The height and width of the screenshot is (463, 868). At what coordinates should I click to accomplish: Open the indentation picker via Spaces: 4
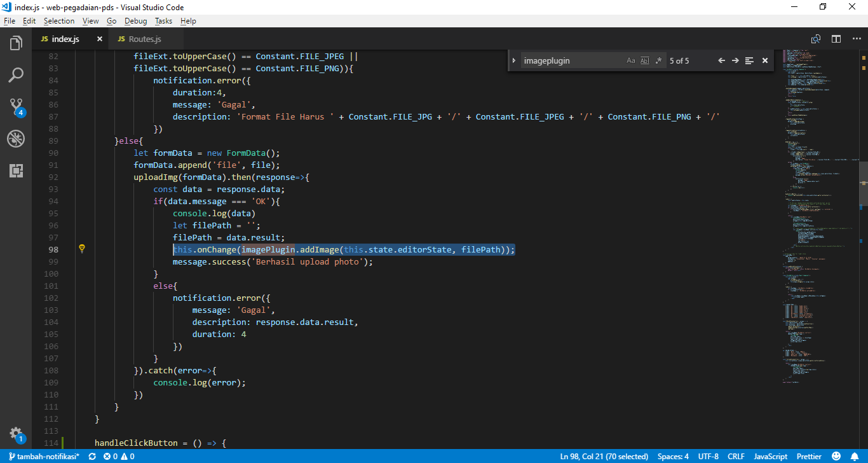(x=672, y=456)
